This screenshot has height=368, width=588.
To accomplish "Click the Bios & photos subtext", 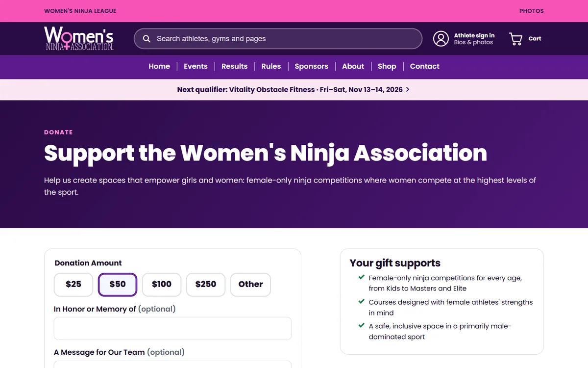I will [473, 43].
